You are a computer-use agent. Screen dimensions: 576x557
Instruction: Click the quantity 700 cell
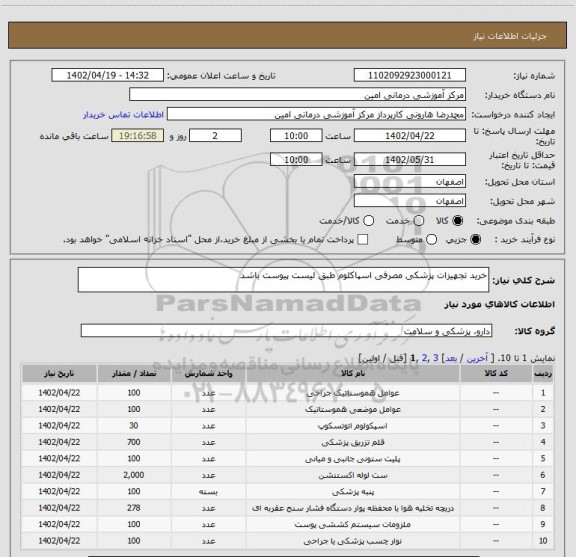pos(134,442)
